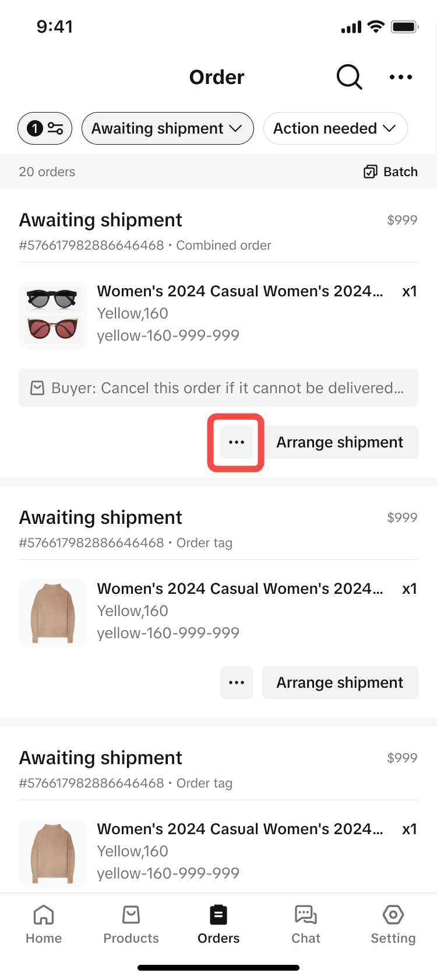
Task: Open the header three-dot menu
Action: (x=401, y=77)
